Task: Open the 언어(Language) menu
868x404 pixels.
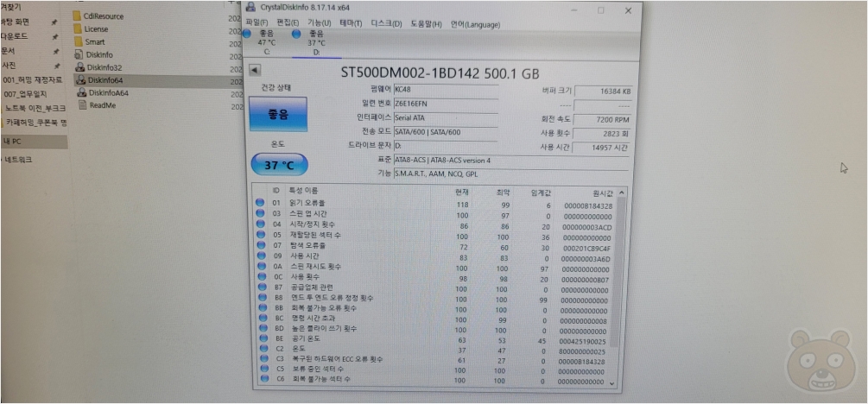Action: coord(475,25)
